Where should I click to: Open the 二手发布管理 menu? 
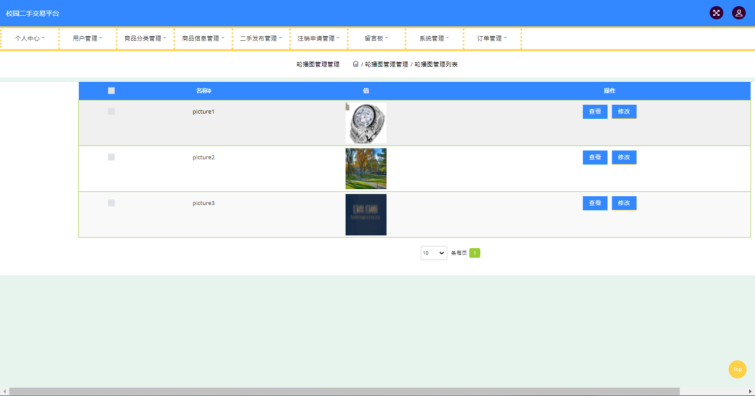[x=260, y=38]
